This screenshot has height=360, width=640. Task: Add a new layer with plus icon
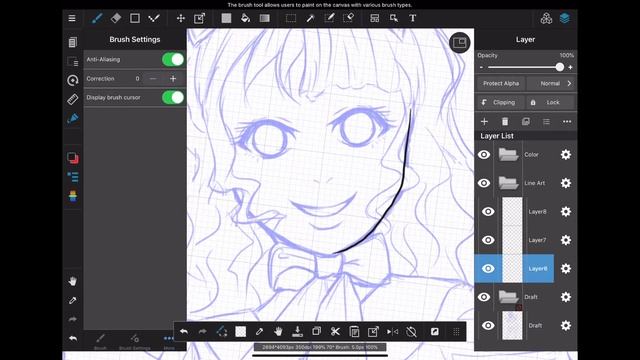[484, 122]
